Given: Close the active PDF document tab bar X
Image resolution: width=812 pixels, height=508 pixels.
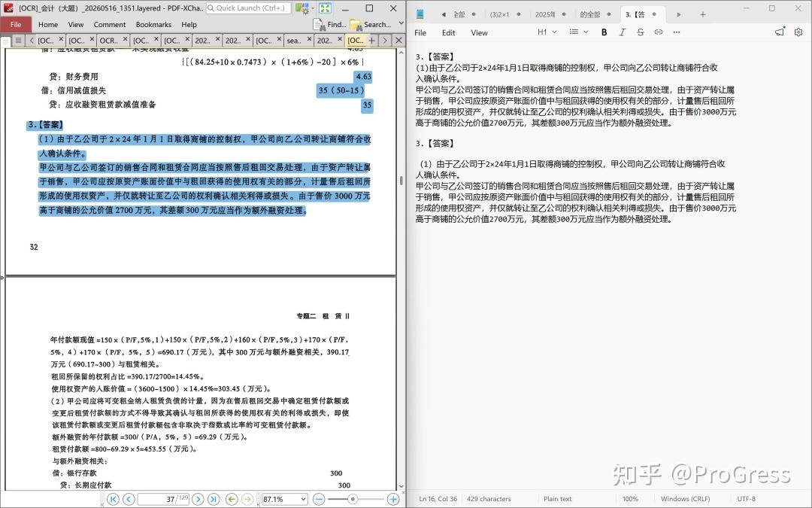Looking at the screenshot, I should (398, 40).
